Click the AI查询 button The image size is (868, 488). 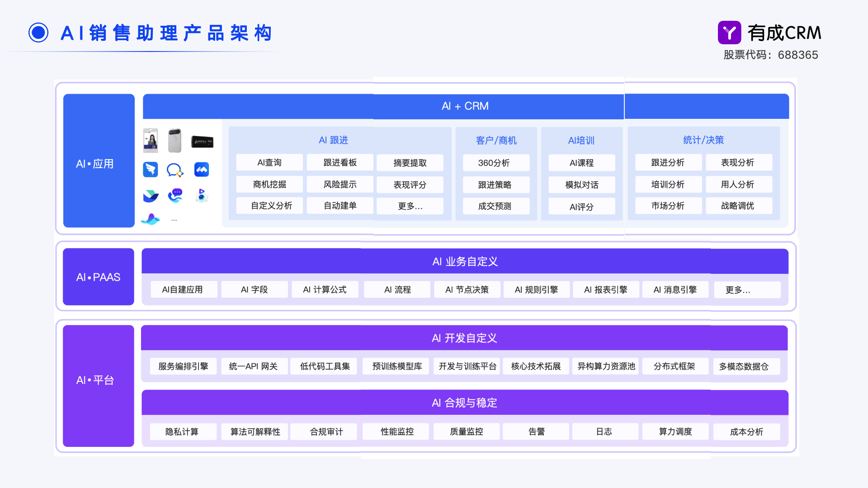[x=269, y=163]
